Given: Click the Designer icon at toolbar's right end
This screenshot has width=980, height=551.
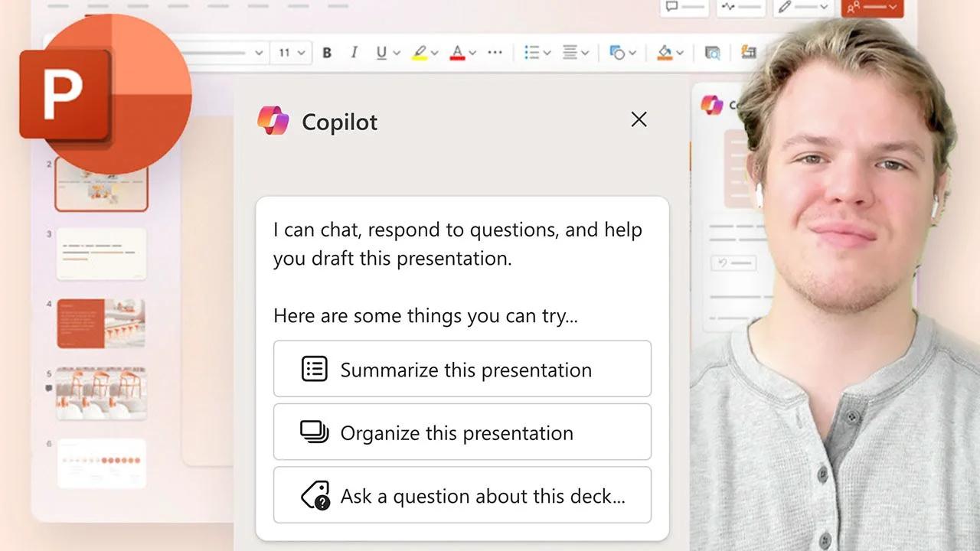Looking at the screenshot, I should (x=746, y=52).
